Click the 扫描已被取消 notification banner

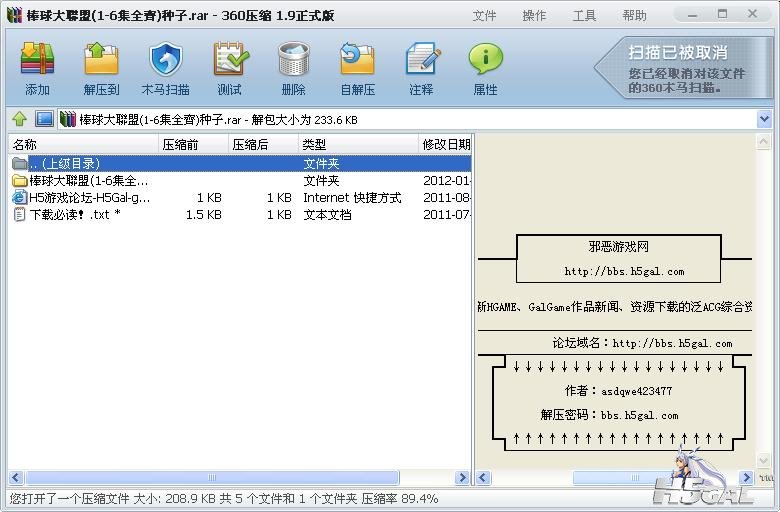click(x=682, y=68)
